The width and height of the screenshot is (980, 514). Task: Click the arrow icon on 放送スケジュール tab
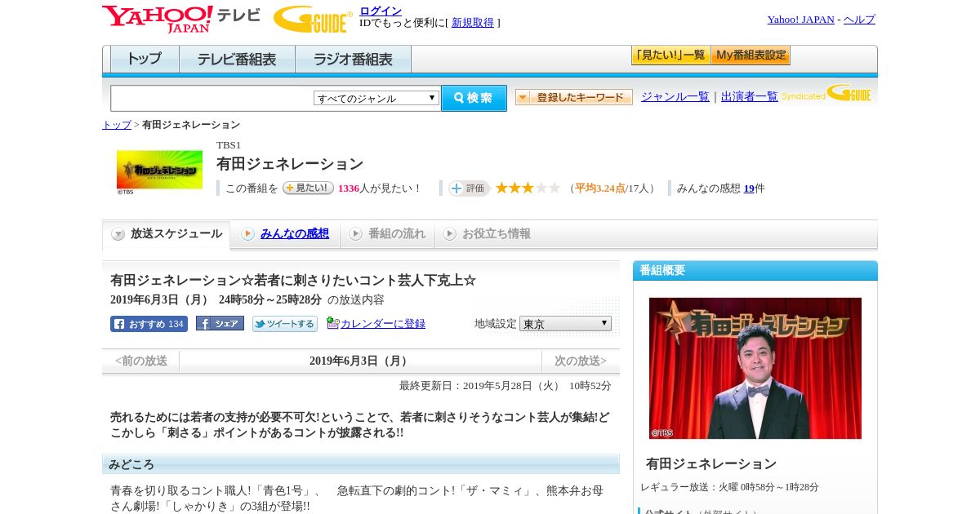point(118,234)
